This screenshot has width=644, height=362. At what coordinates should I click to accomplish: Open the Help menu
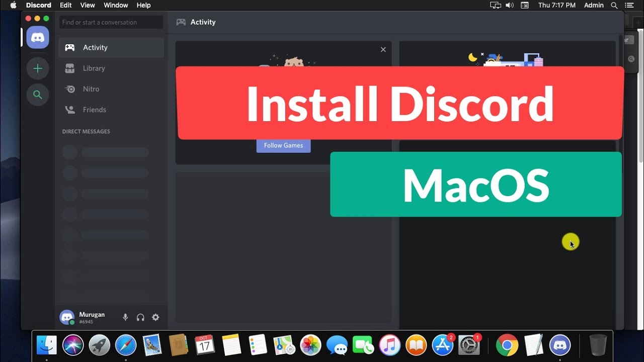[x=143, y=5]
